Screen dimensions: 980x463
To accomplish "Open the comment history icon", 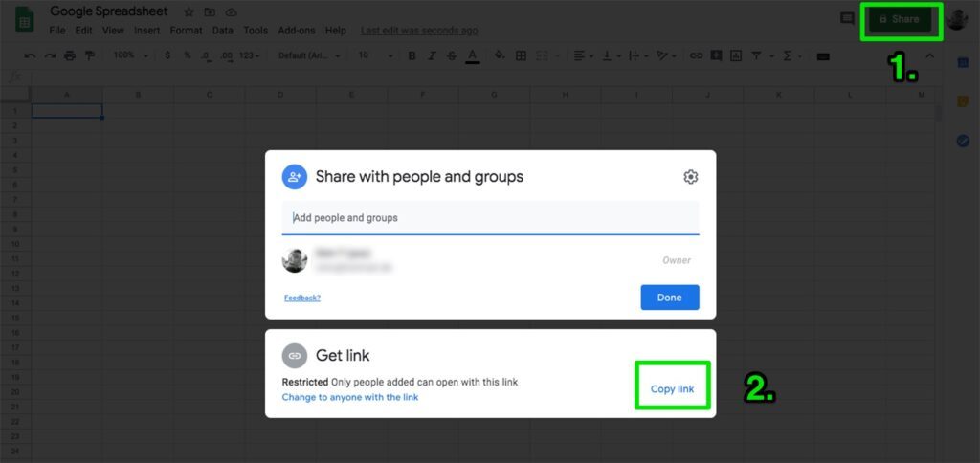I will pos(848,19).
